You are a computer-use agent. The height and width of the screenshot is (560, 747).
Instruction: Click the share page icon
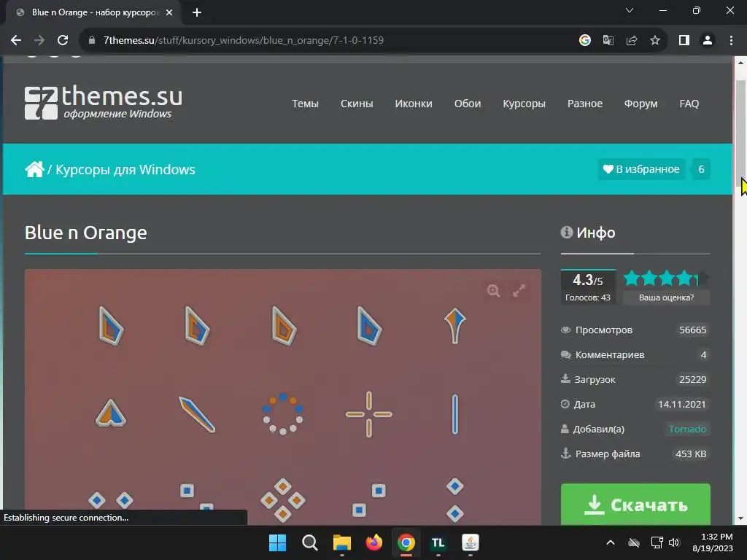[632, 41]
